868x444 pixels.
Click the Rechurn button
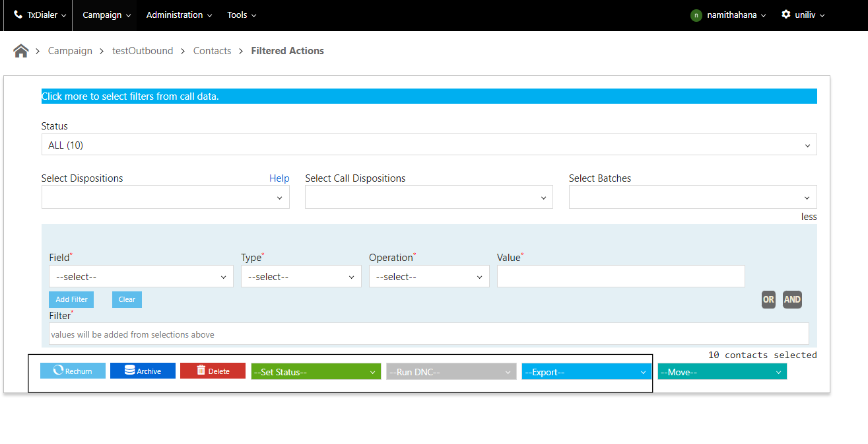tap(73, 371)
